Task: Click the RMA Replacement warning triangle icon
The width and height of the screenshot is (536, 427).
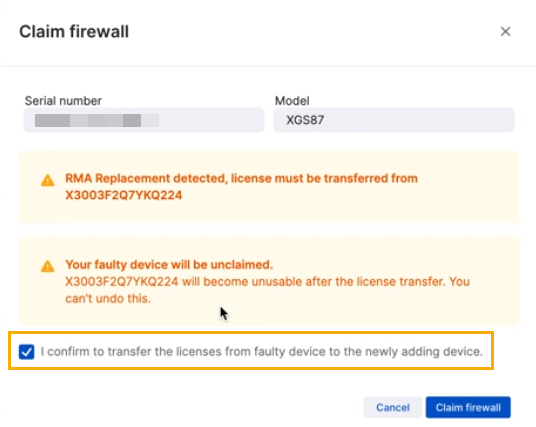Action: 48,180
